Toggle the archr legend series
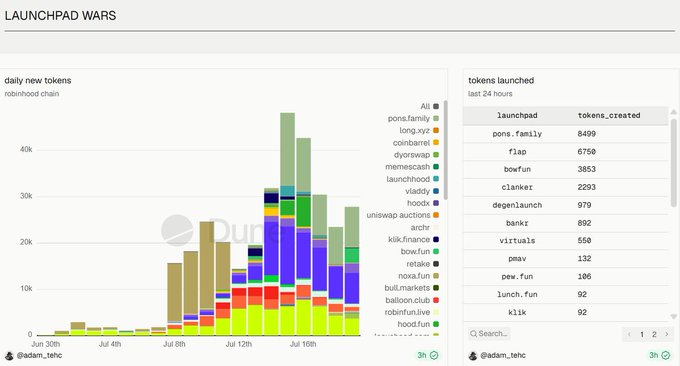 425,227
